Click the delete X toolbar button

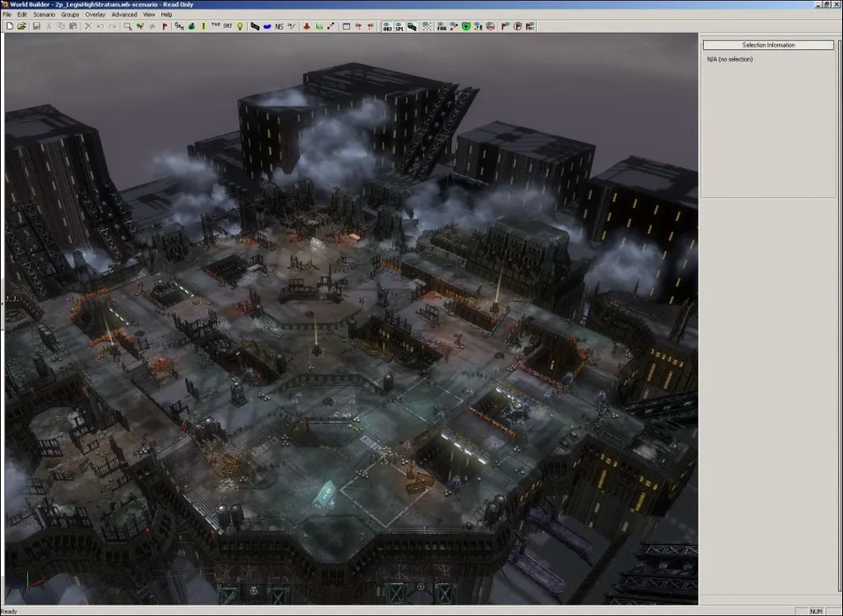(88, 26)
